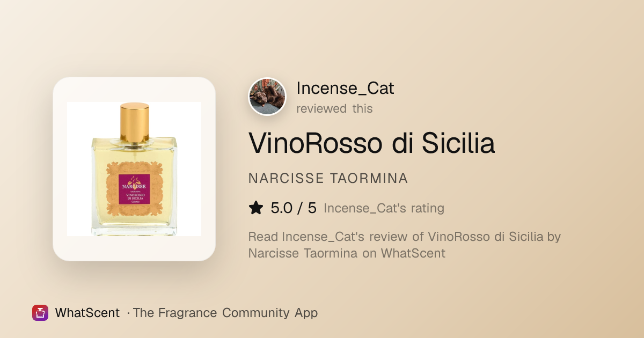Click the clear glass base of the bottle

pyautogui.click(x=134, y=229)
